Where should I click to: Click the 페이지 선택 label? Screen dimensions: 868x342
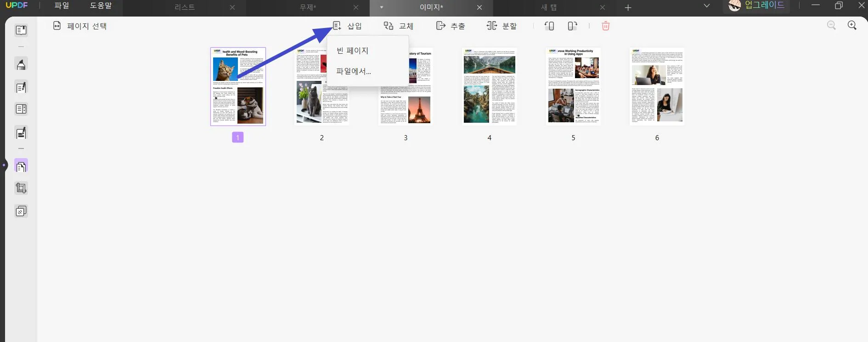pyautogui.click(x=87, y=26)
